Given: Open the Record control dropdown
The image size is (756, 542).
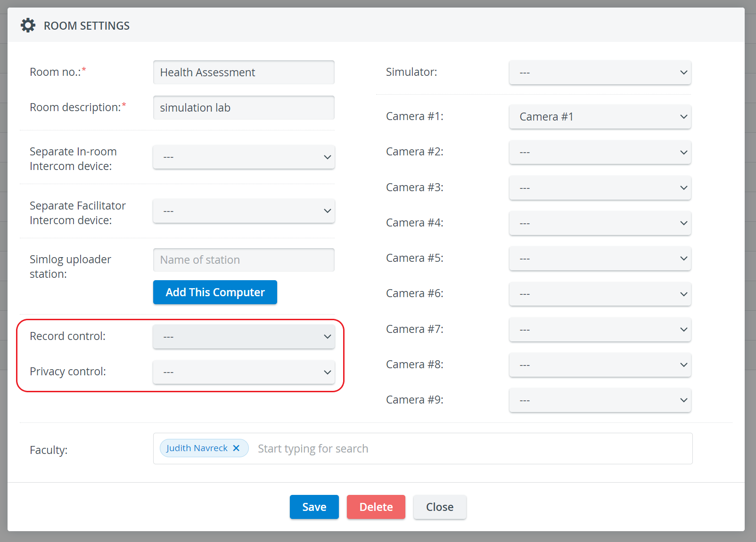Looking at the screenshot, I should 244,337.
